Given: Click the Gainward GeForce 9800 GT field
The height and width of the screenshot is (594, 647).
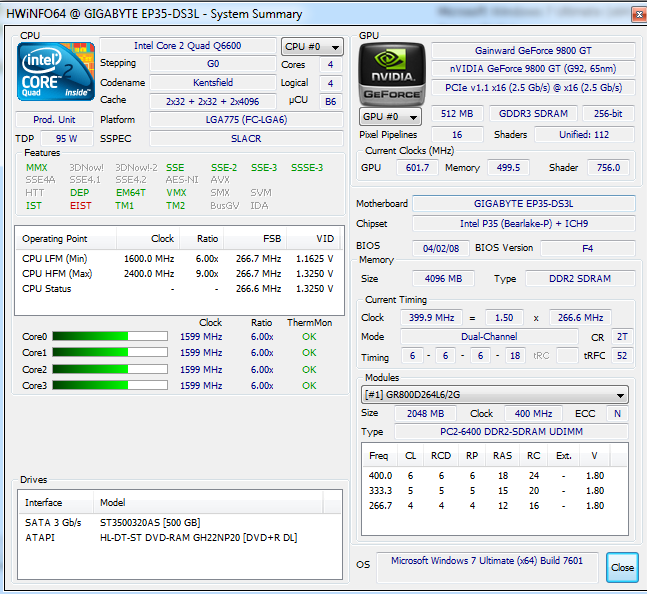Looking at the screenshot, I should (x=533, y=51).
